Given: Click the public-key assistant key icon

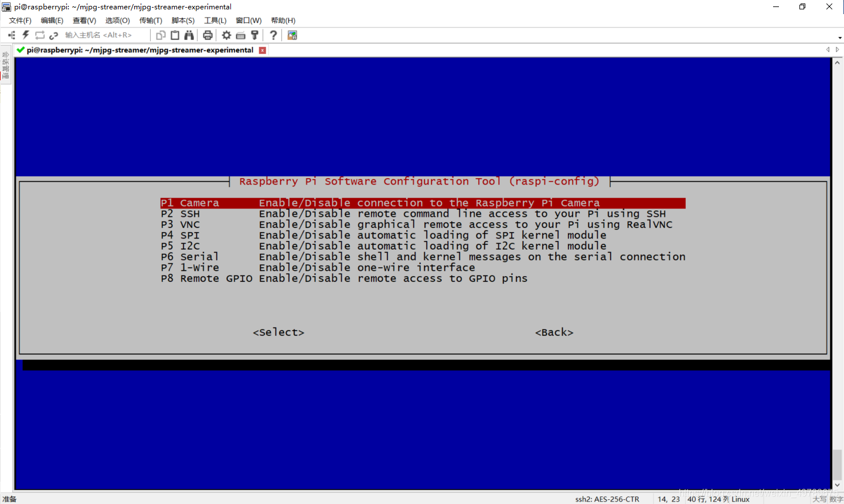Looking at the screenshot, I should pos(254,35).
